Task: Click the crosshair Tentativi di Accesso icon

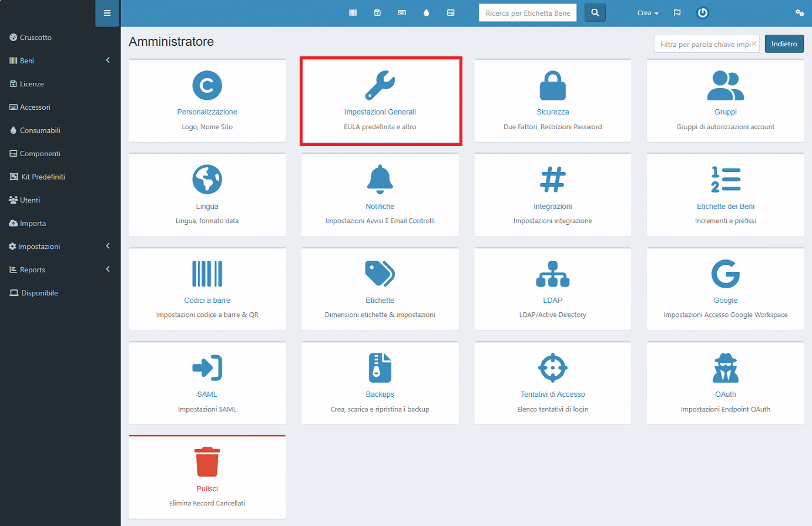Action: coord(552,367)
